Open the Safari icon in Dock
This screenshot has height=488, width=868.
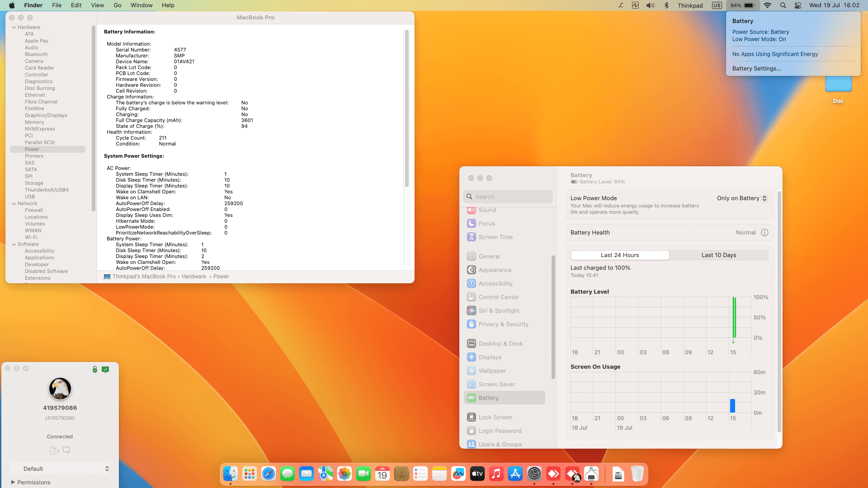[269, 474]
